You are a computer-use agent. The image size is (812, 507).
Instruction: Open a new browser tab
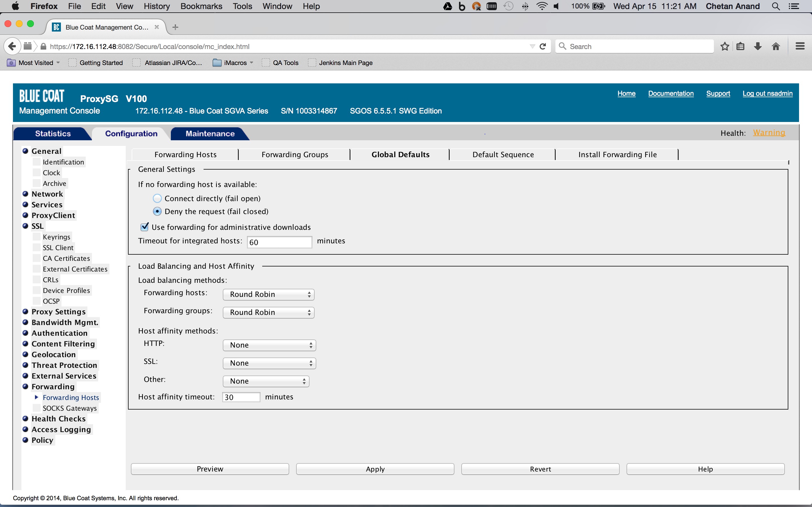(175, 27)
